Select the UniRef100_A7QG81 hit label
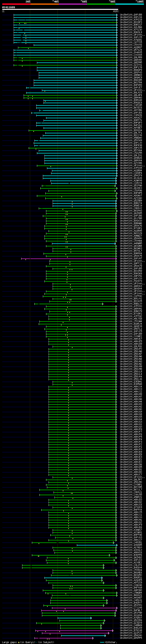Viewport: 146px width, 644px height. 131,40
